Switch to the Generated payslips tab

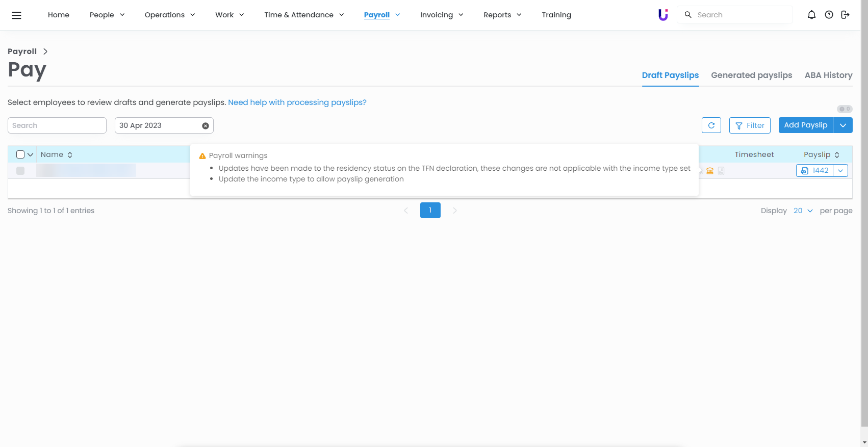pos(751,75)
